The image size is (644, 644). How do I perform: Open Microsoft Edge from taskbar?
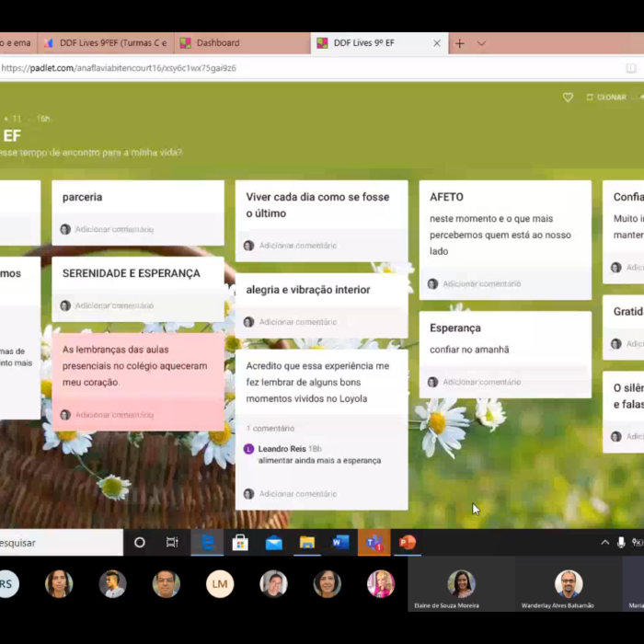pyautogui.click(x=208, y=543)
